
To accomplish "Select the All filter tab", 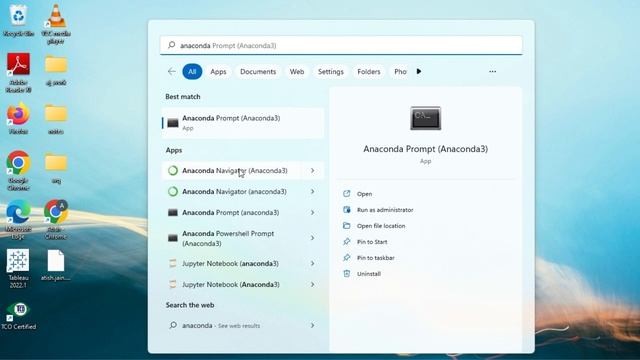I will point(192,71).
